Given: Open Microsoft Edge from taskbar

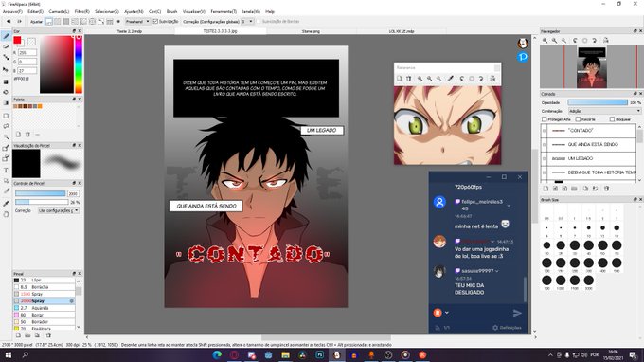Looking at the screenshot, I should (x=217, y=355).
